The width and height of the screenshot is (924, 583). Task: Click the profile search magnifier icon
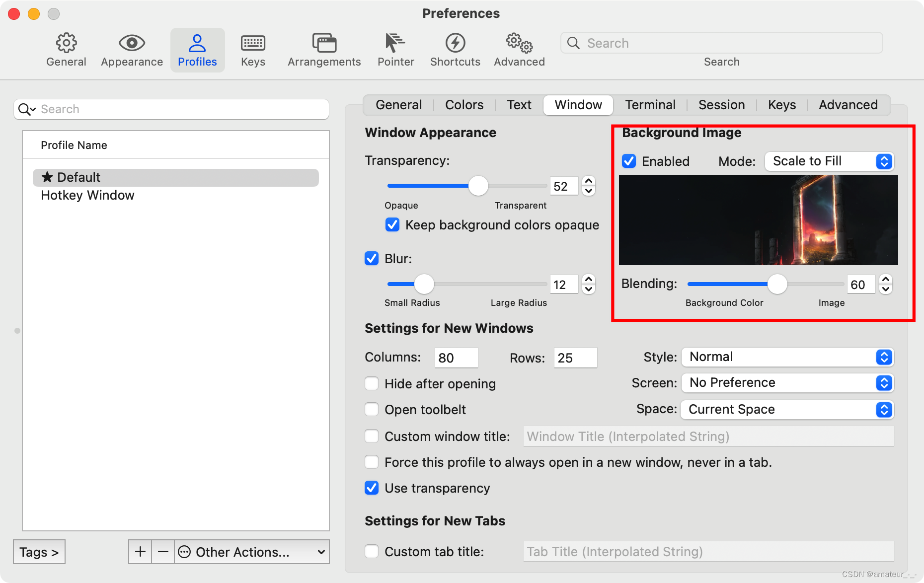[27, 109]
